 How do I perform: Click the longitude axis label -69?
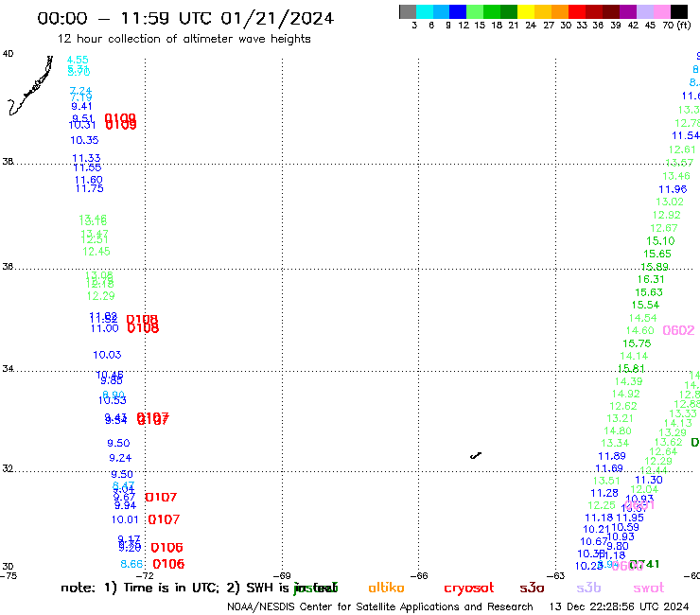pyautogui.click(x=282, y=576)
